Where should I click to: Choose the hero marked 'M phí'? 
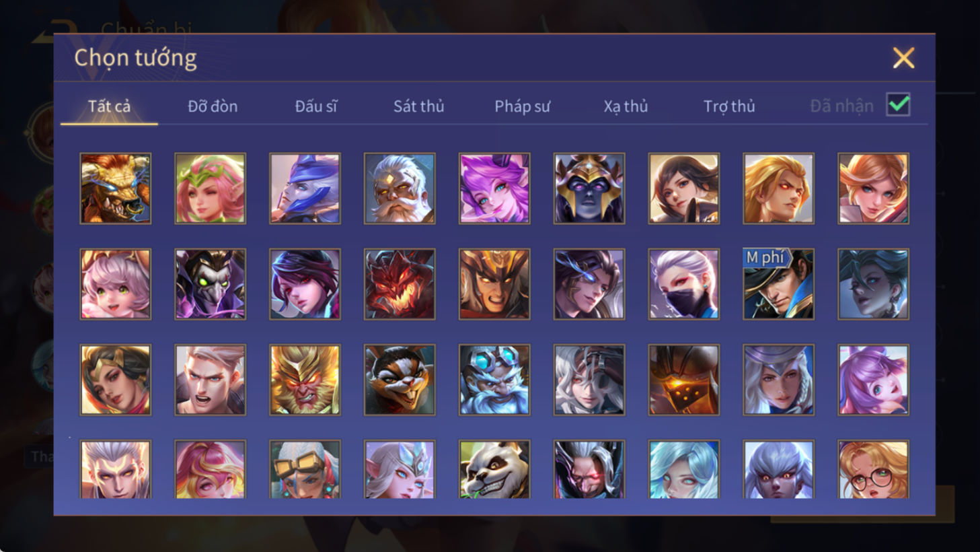pyautogui.click(x=778, y=284)
